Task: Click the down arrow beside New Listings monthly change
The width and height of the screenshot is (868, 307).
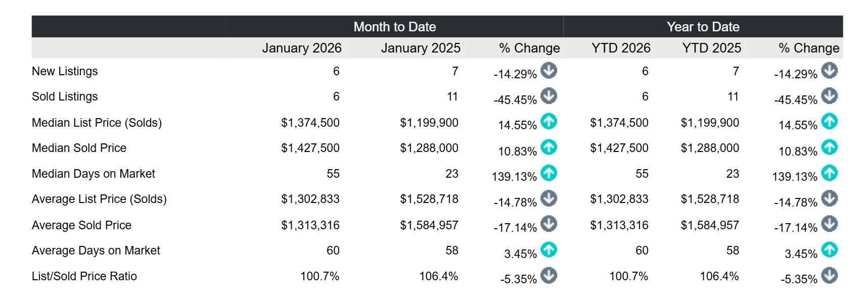Action: [x=549, y=71]
